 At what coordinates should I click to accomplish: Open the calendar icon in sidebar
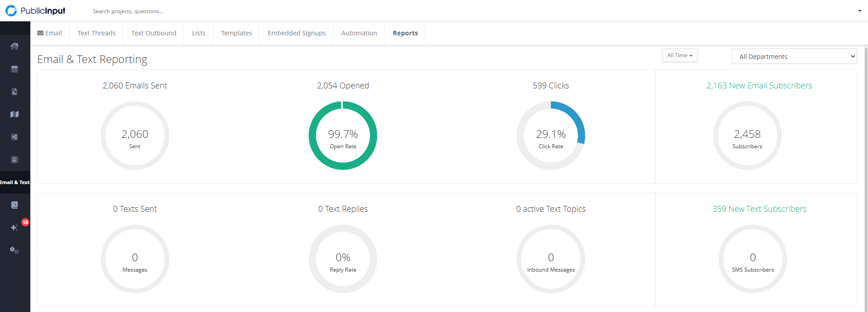pyautogui.click(x=14, y=69)
